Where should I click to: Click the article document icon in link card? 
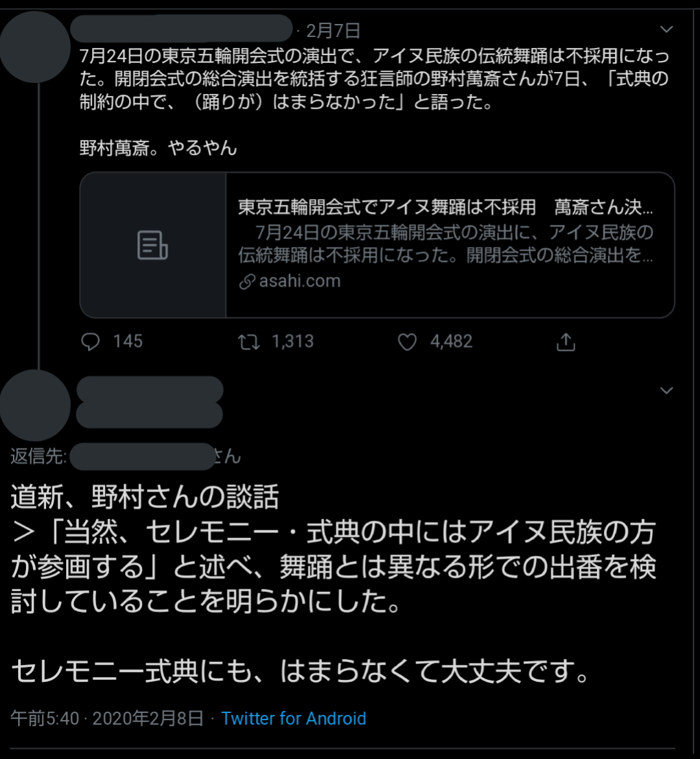click(x=152, y=245)
